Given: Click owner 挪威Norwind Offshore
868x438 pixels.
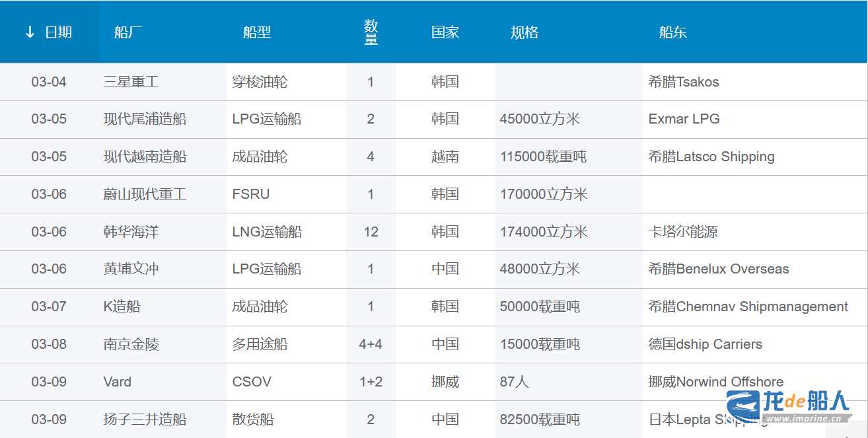Looking at the screenshot, I should point(716,382).
